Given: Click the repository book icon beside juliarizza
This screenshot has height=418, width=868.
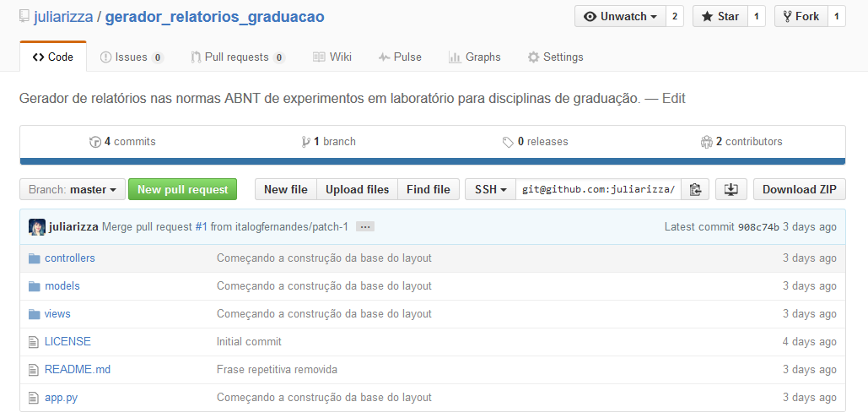Looking at the screenshot, I should (24, 17).
